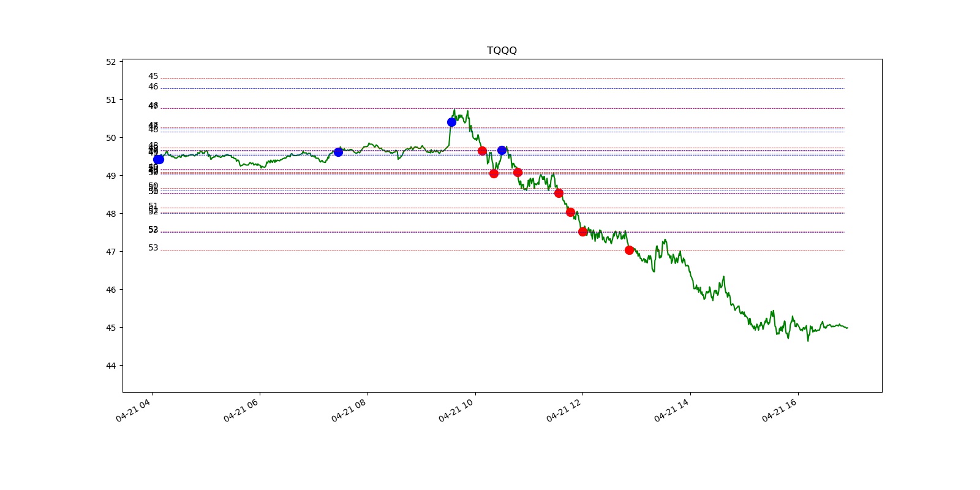The width and height of the screenshot is (980, 490).
Task: Click the x-axis label 04-21 08
Action: click(x=349, y=410)
